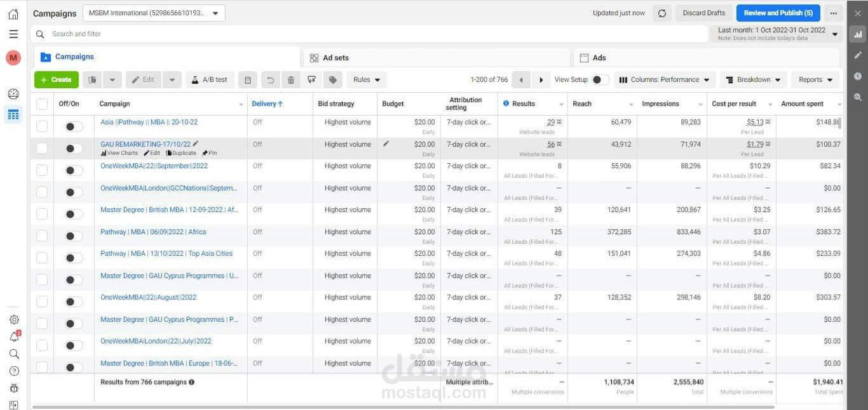868x410 pixels.
Task: Click pencil rename icon beside GAU REMARKETING-17/10/22
Action: [196, 144]
